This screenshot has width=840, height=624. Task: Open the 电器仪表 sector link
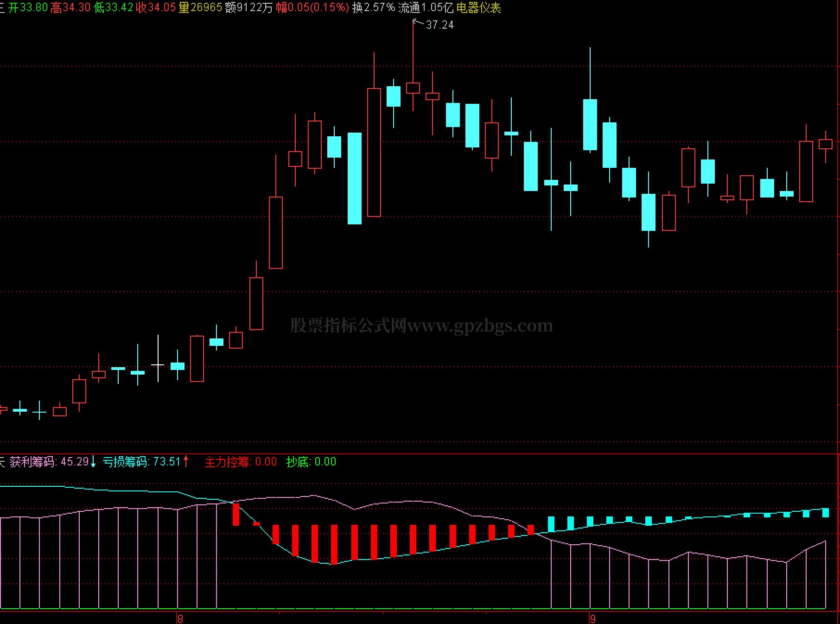tap(478, 8)
